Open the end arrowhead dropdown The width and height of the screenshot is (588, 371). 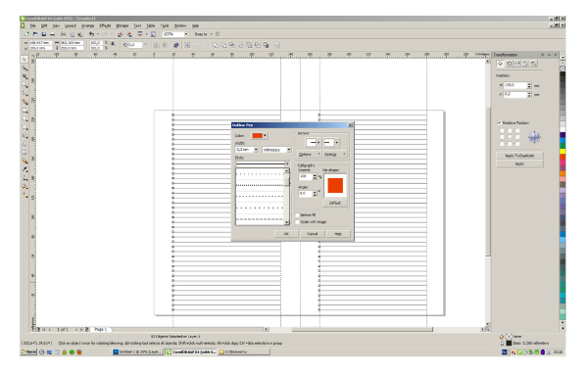click(337, 142)
